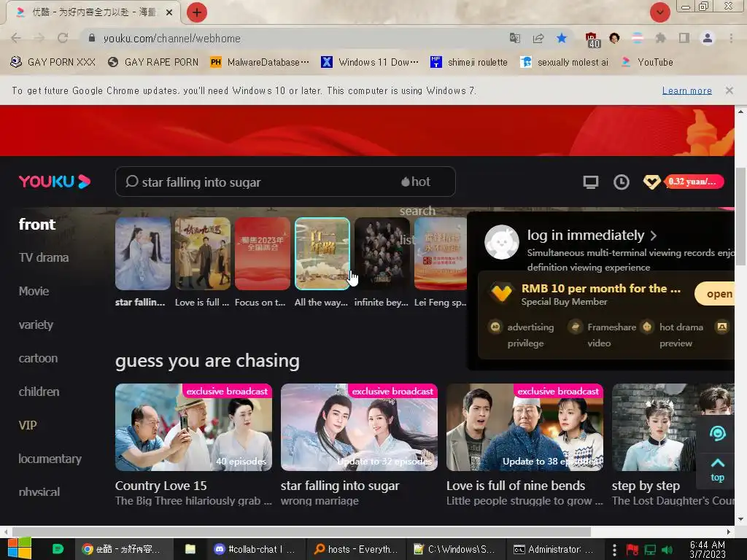
Task: Select the VIP channel
Action: click(28, 425)
